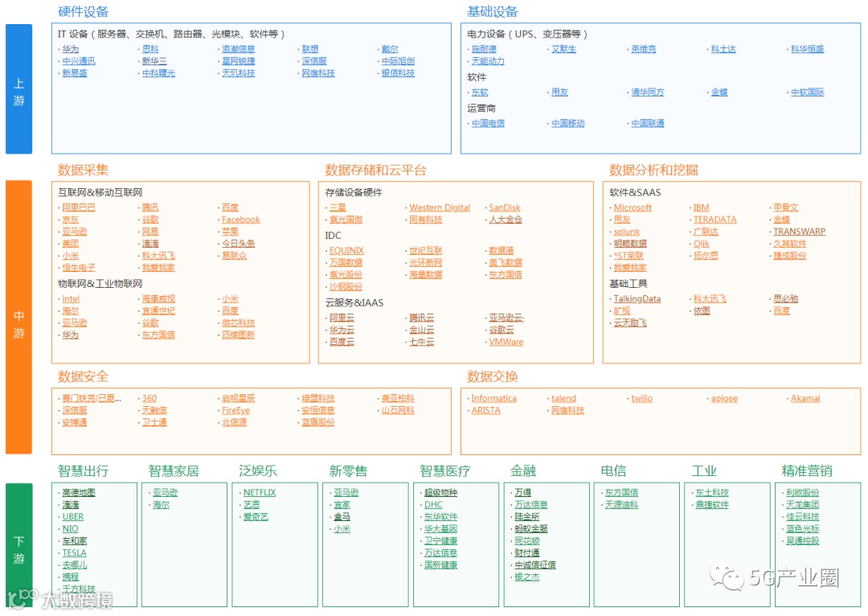This screenshot has width=868, height=616.
Task: Click the DHC link under 智慧医疗
Action: coord(433,505)
